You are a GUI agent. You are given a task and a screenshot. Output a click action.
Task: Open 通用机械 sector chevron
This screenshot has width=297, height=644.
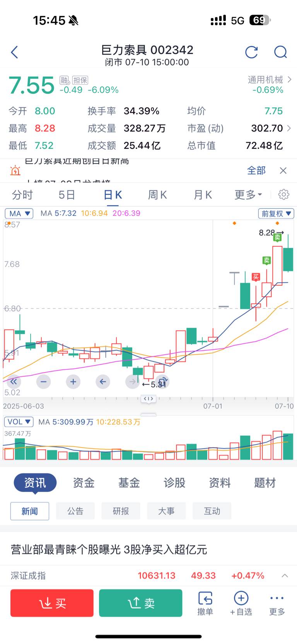290,80
